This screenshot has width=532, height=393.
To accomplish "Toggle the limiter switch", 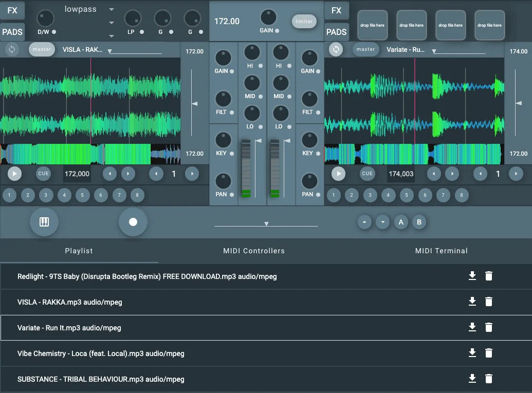I will click(304, 22).
